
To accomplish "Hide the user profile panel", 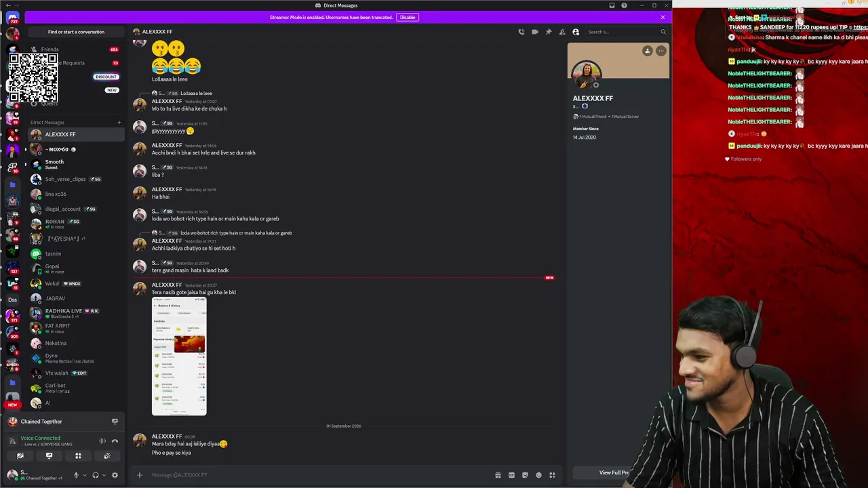I will pos(576,32).
